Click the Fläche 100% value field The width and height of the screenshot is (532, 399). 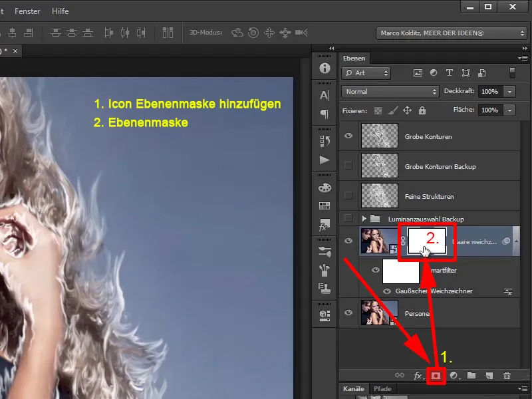490,110
